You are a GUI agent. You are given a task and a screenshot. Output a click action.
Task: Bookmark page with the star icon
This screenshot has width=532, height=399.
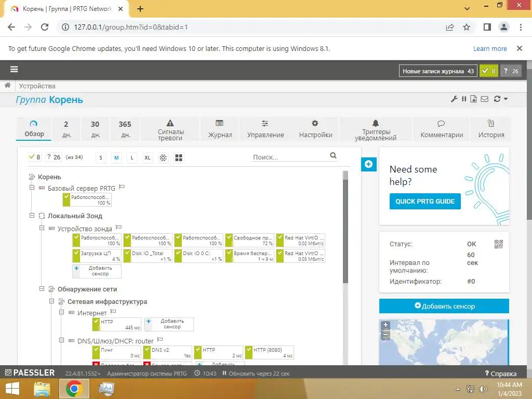(467, 27)
